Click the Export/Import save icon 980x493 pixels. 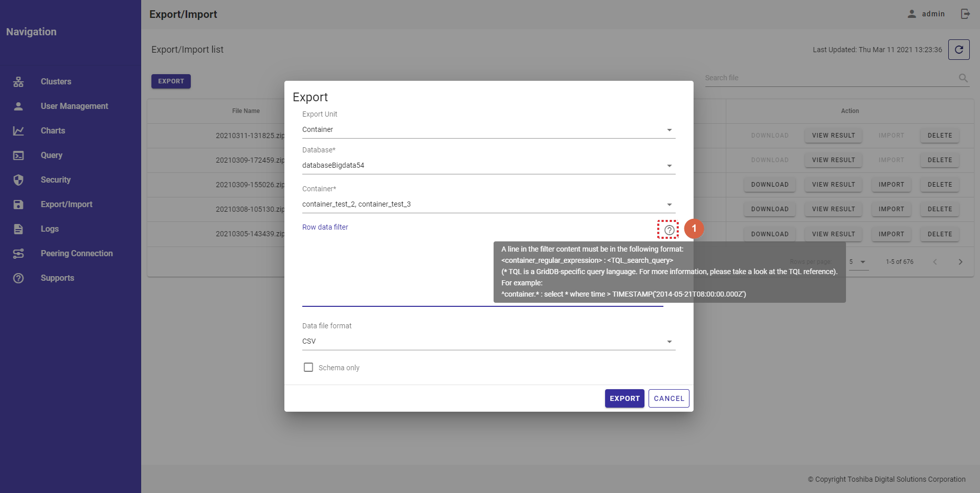[18, 205]
